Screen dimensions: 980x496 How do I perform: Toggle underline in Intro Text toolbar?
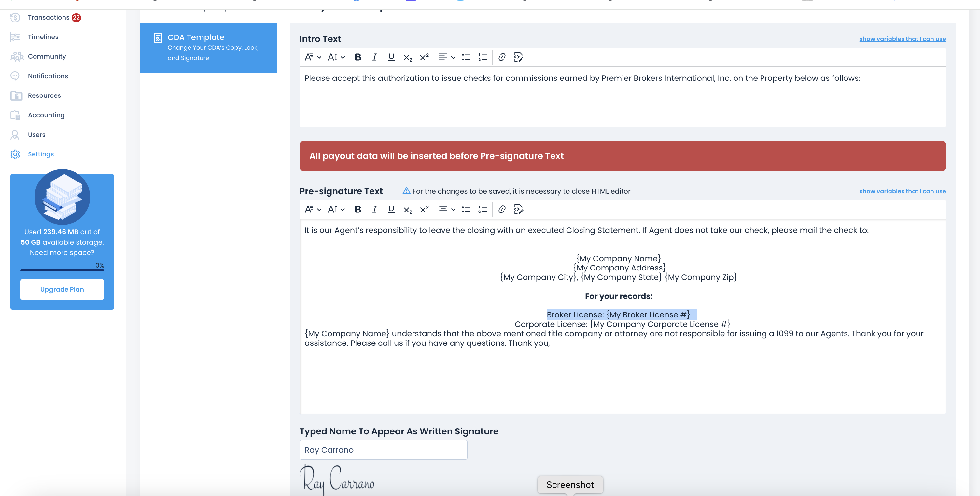coord(391,57)
